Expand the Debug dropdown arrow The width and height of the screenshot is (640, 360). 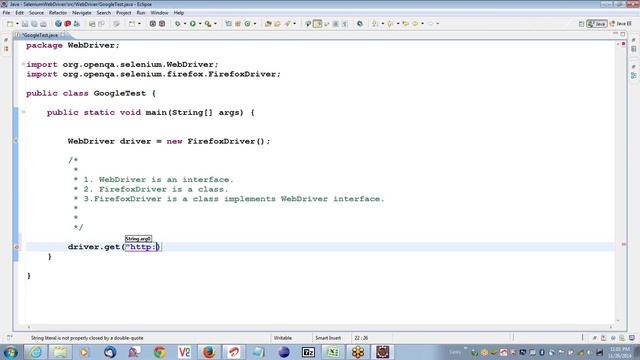(185, 24)
